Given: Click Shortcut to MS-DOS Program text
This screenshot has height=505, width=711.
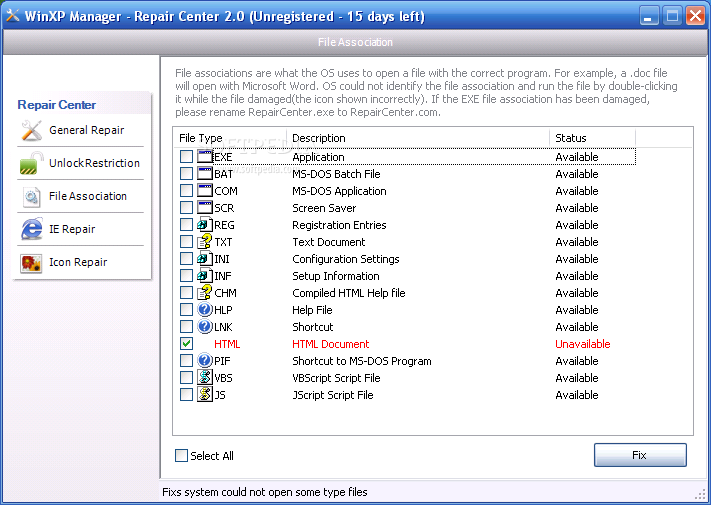Looking at the screenshot, I should pos(362,361).
